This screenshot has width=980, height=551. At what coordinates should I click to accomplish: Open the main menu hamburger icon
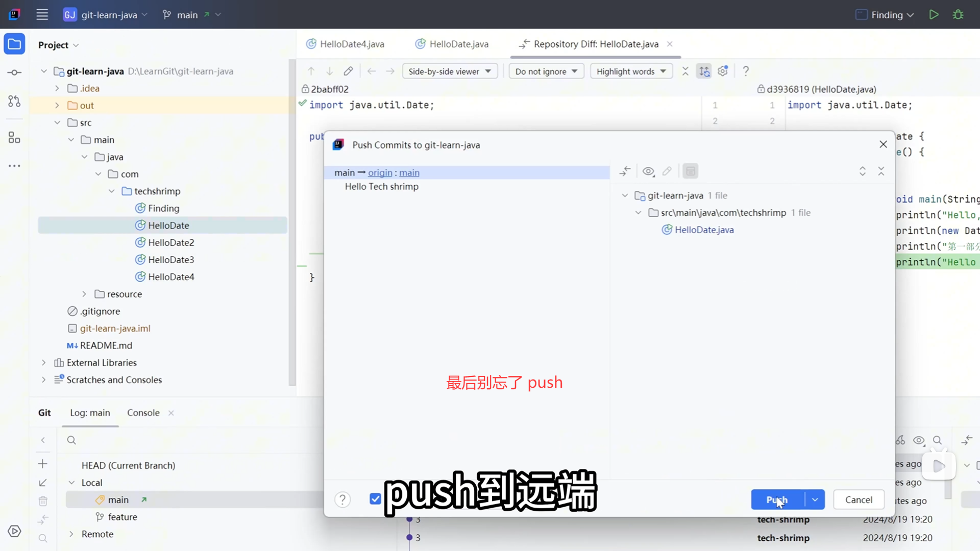[x=42, y=15]
